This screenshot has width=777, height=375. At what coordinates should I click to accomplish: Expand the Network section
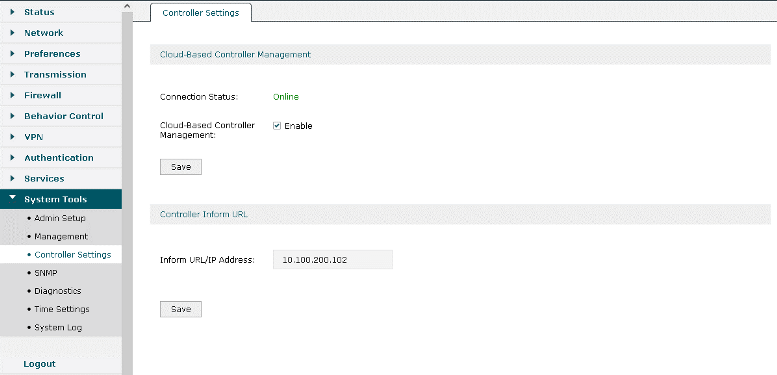pos(60,33)
